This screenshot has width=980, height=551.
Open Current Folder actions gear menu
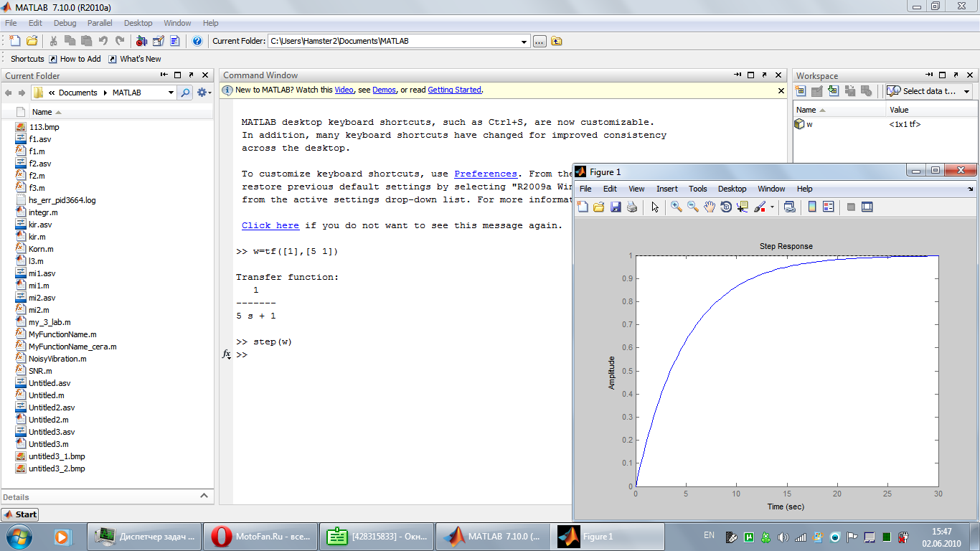[x=204, y=93]
